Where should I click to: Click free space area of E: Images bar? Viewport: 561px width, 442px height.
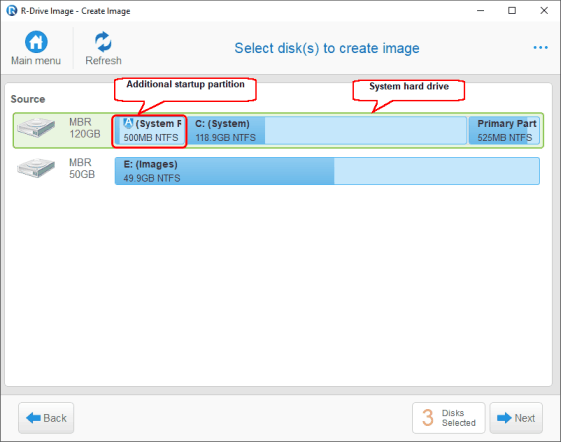[x=436, y=171]
